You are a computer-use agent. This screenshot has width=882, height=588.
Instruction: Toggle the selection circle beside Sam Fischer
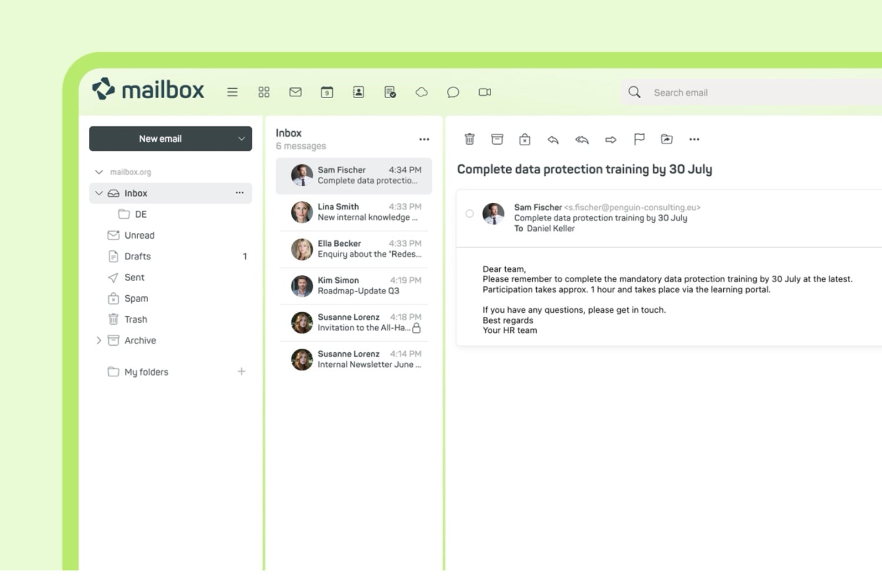coord(469,213)
